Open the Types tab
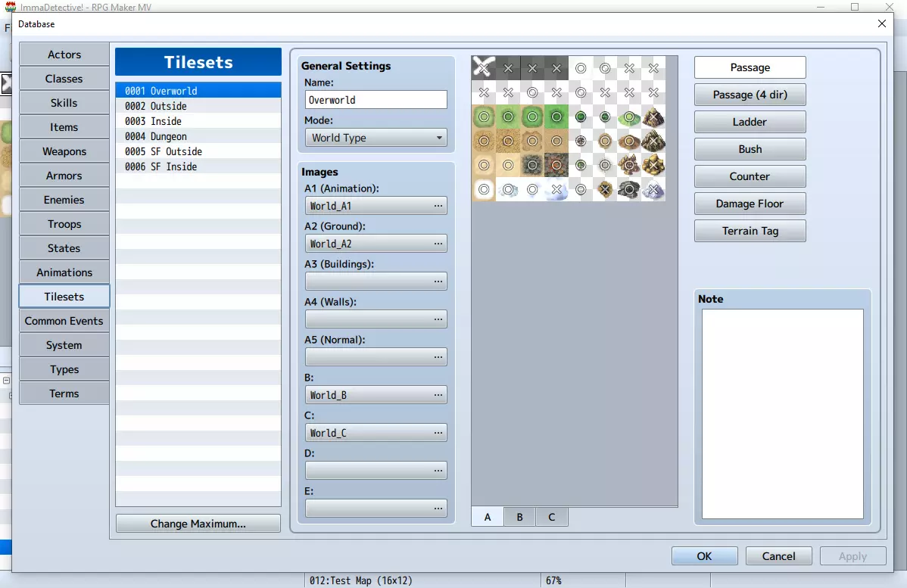Image resolution: width=907 pixels, height=588 pixels. coord(64,369)
